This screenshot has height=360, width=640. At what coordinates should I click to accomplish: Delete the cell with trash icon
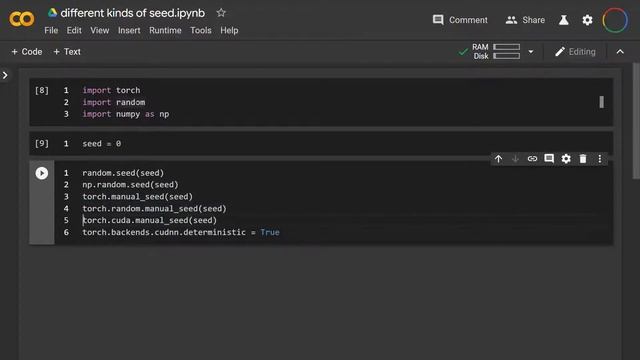(583, 158)
